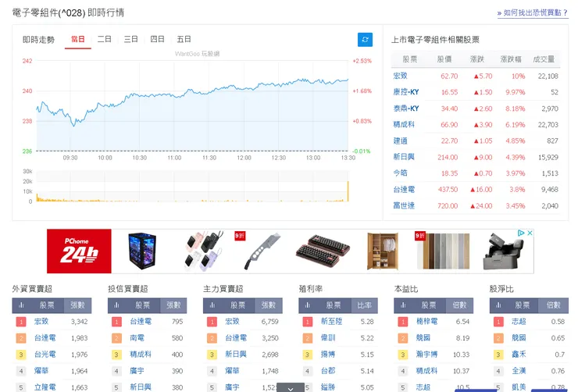The width and height of the screenshot is (578, 392).
Task: Open the mechanical keyboard ad thumbnail
Action: click(x=323, y=251)
